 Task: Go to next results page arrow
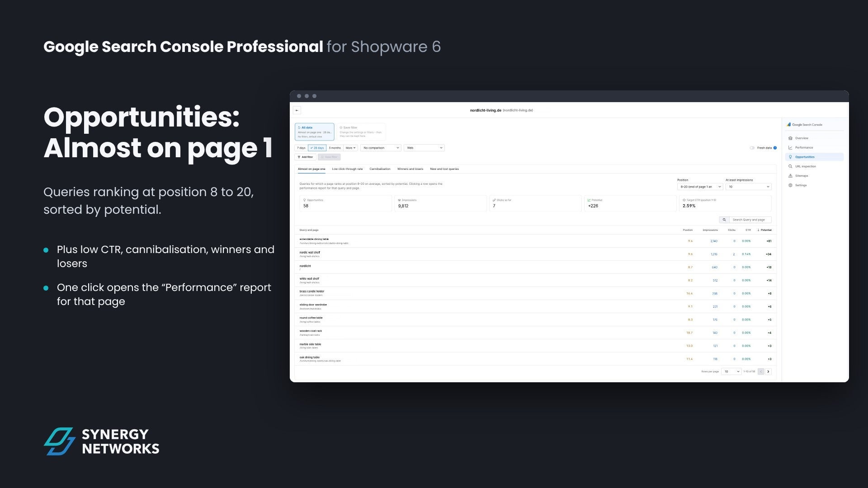768,371
